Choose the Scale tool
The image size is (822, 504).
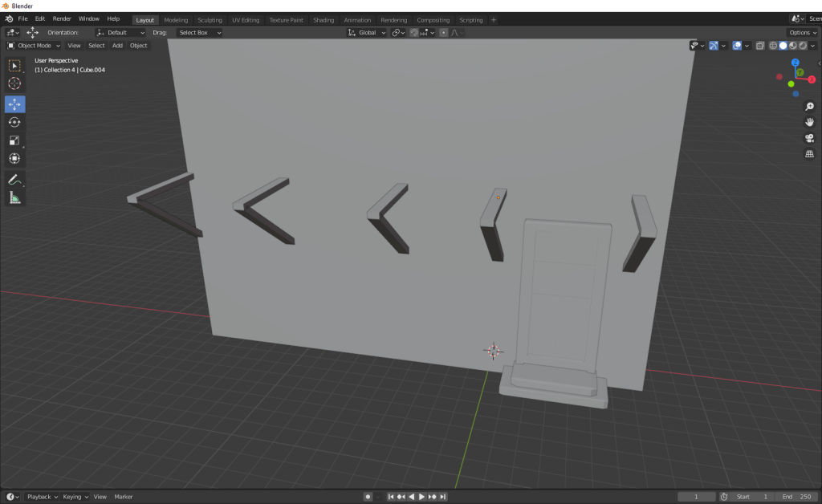pos(14,140)
